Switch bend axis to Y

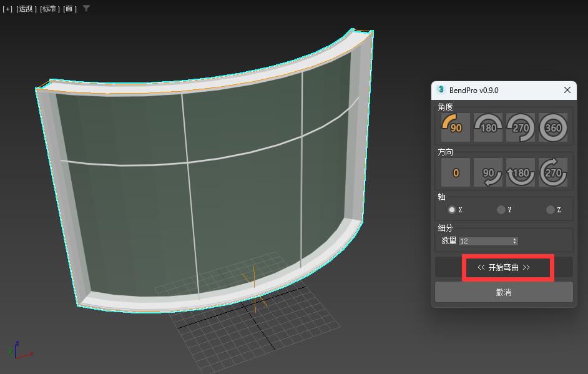coord(501,210)
